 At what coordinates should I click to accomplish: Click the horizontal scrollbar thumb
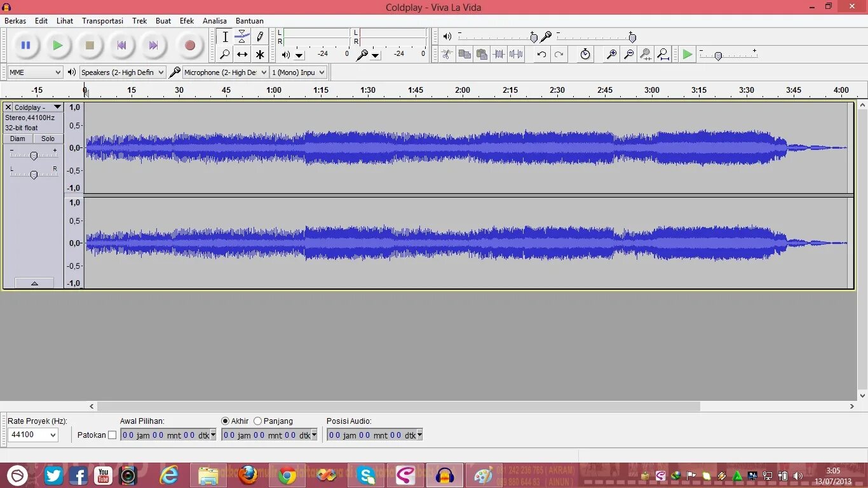[x=398, y=406]
